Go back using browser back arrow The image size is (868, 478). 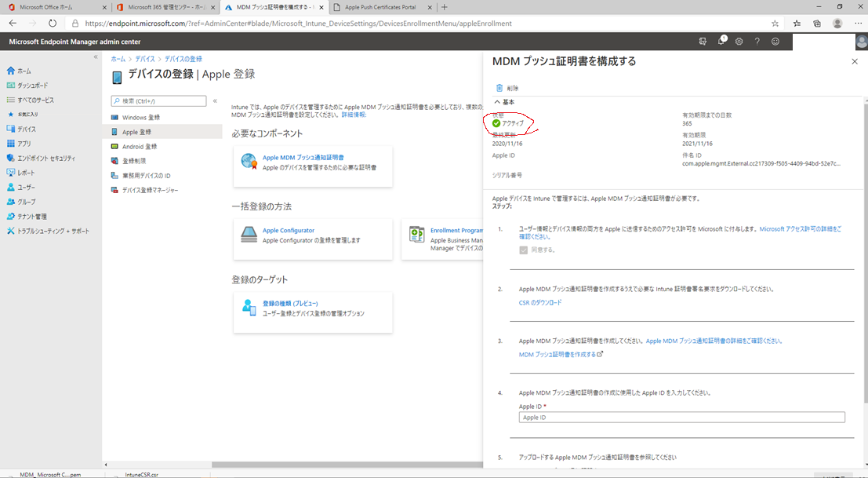pyautogui.click(x=13, y=24)
